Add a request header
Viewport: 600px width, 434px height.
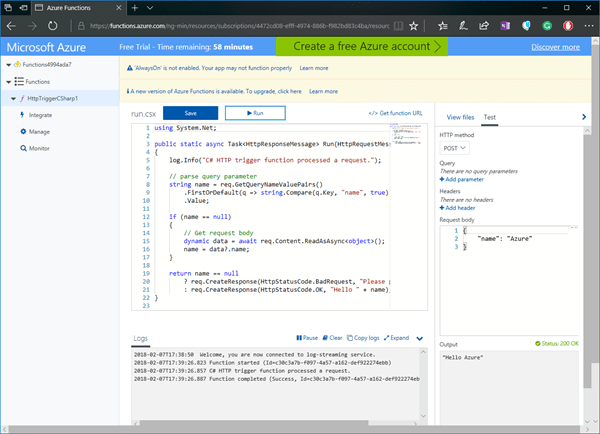[x=460, y=207]
